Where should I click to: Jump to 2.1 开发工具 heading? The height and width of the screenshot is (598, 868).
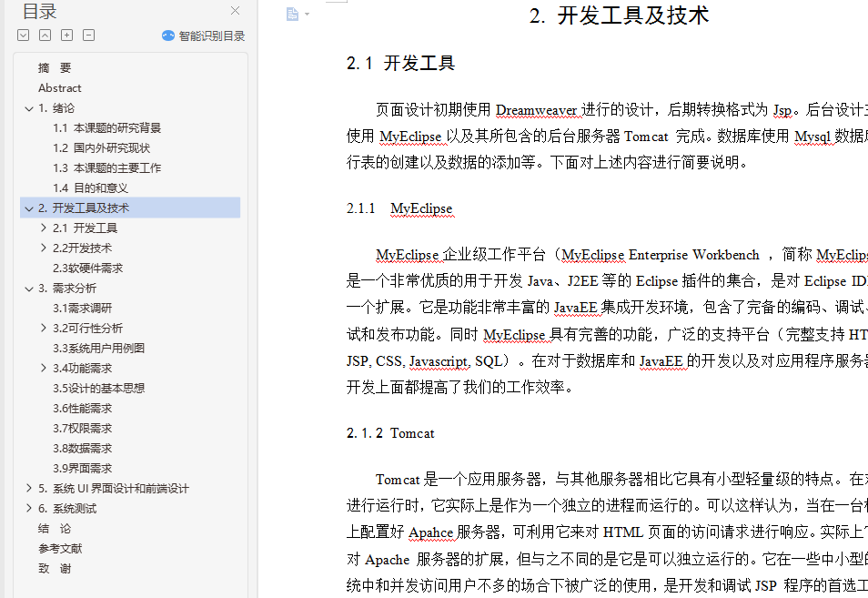(x=85, y=228)
